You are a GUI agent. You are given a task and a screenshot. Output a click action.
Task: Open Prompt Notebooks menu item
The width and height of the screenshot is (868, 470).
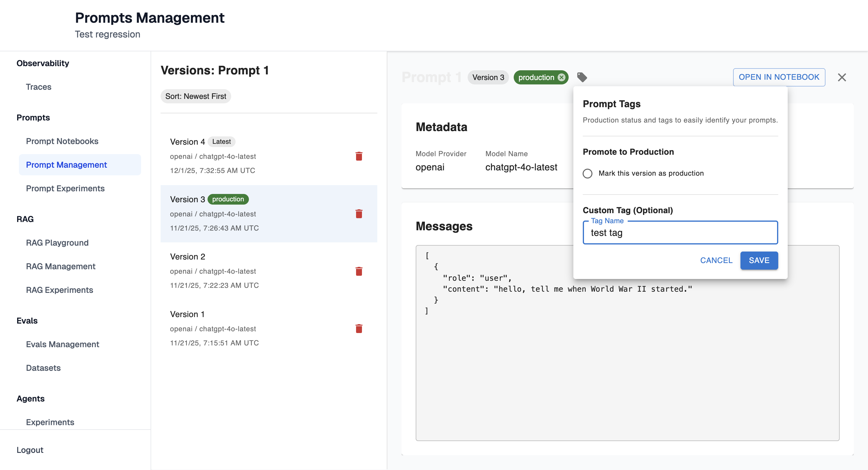[62, 141]
